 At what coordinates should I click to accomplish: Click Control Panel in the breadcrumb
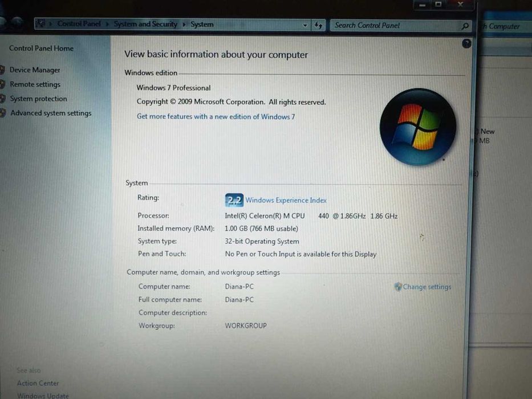79,24
